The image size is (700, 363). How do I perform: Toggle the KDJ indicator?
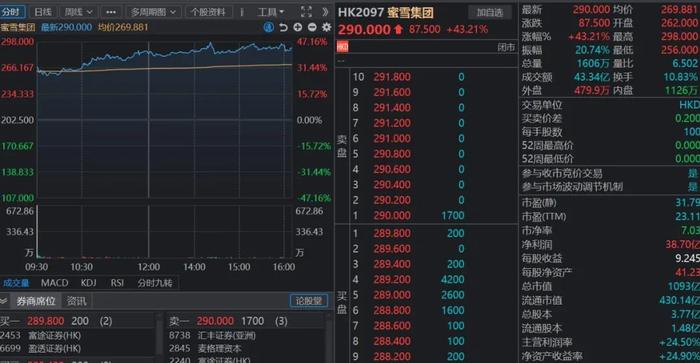88,283
